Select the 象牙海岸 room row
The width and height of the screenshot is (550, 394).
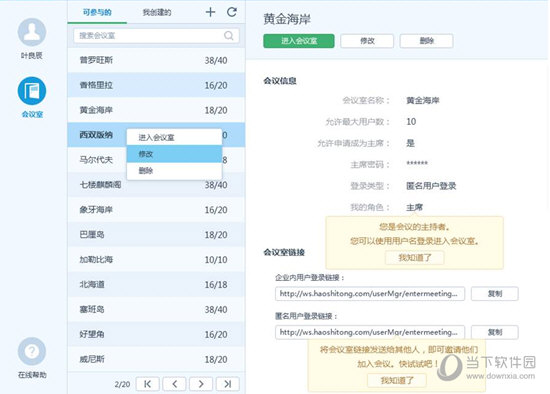156,209
